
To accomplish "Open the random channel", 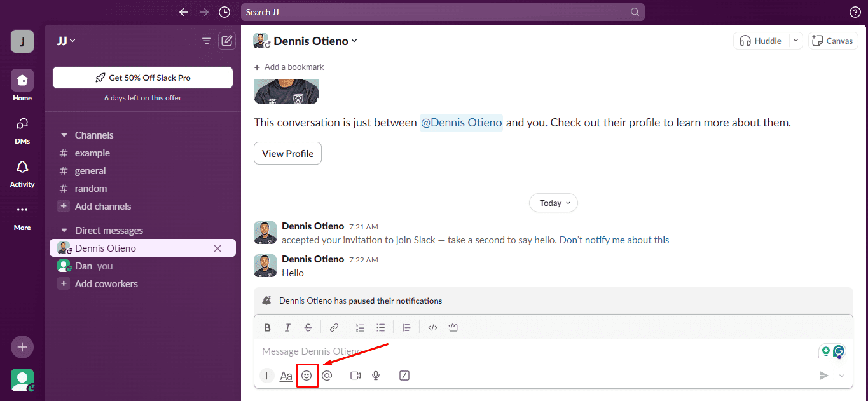I will [91, 189].
